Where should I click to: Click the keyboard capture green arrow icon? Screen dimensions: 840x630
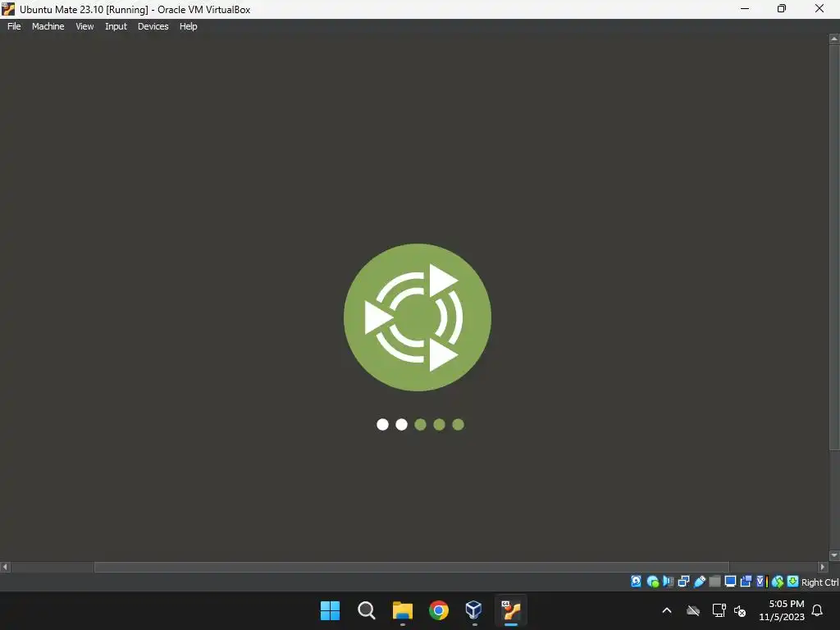(x=793, y=582)
